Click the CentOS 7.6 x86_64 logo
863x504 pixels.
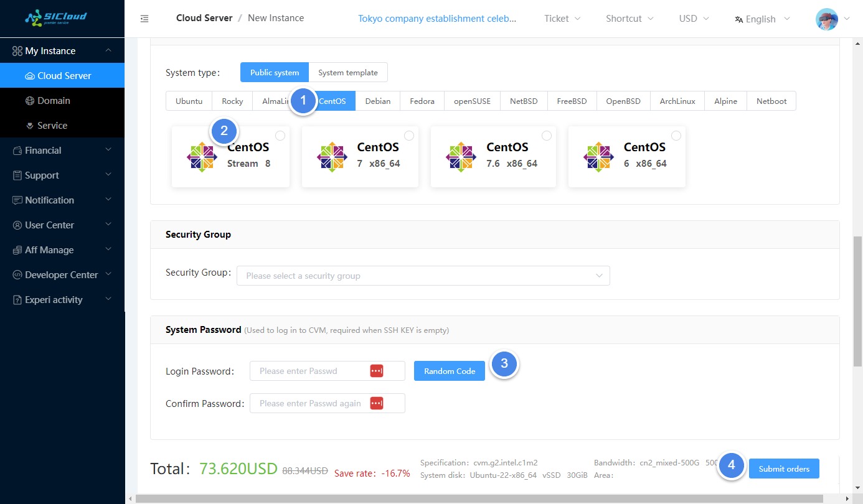coord(461,157)
